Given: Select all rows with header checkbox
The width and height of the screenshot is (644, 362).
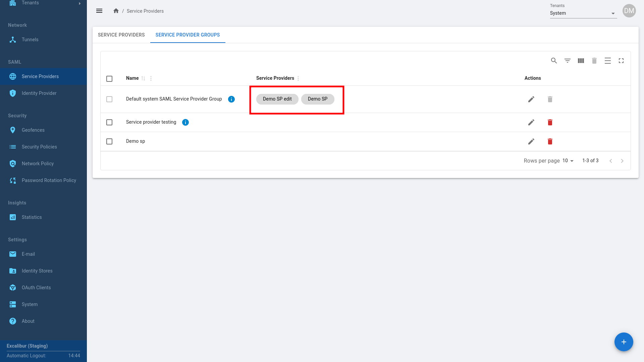Looking at the screenshot, I should click(109, 79).
